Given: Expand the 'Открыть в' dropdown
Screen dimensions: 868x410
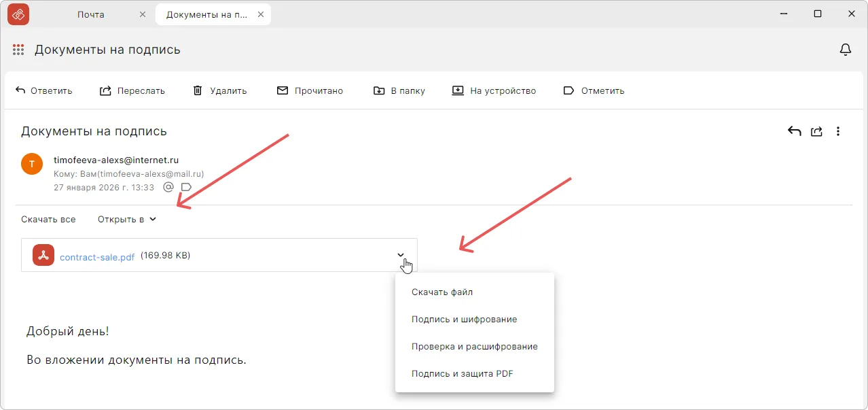Looking at the screenshot, I should tap(127, 219).
